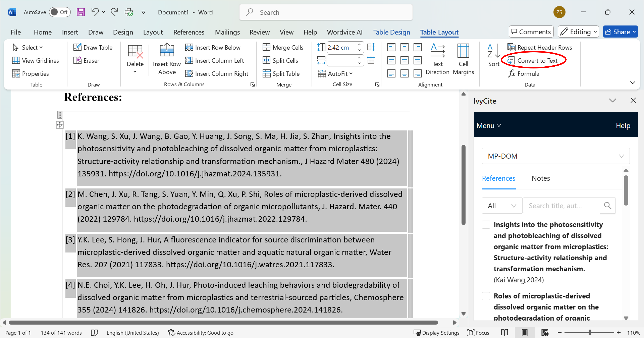Set Align Bottom Right cell alignment

tap(417, 73)
